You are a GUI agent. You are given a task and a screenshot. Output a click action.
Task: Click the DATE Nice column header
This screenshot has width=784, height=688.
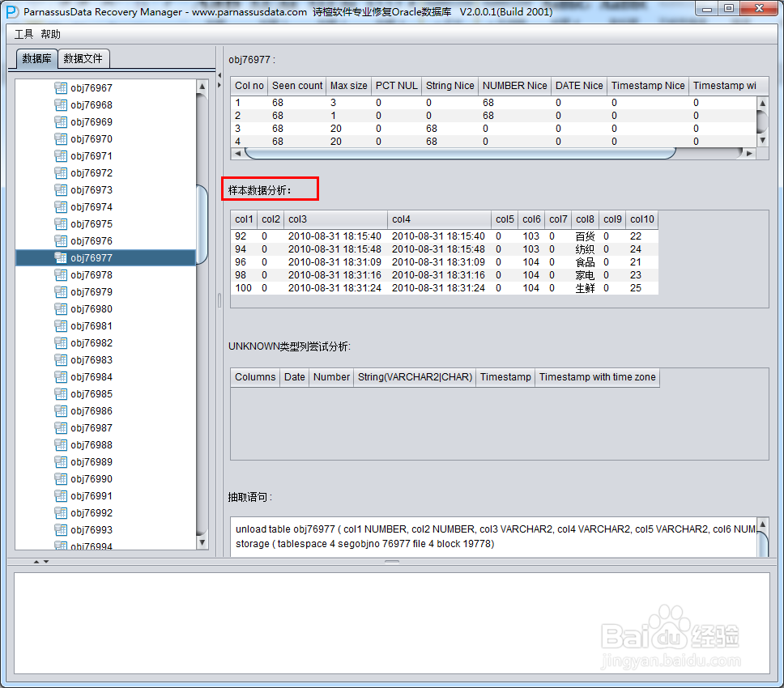[579, 86]
